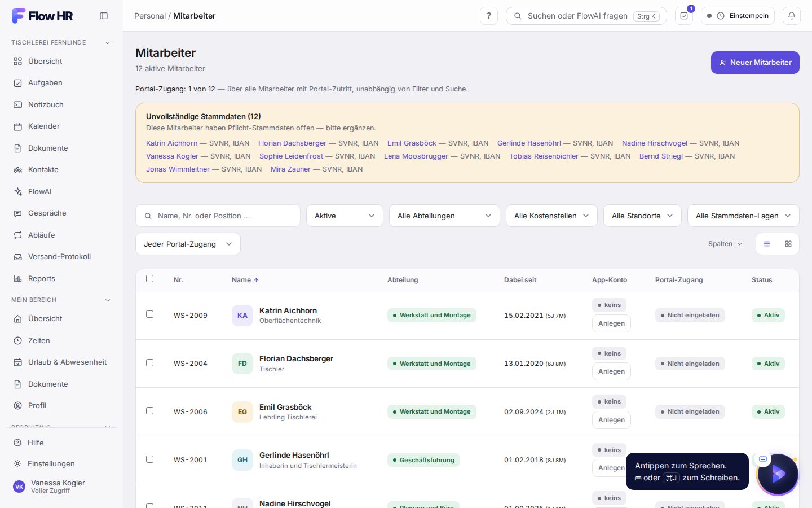Open the Jeder Portal-Zugang dropdown
This screenshot has width=812, height=508.
pos(188,244)
